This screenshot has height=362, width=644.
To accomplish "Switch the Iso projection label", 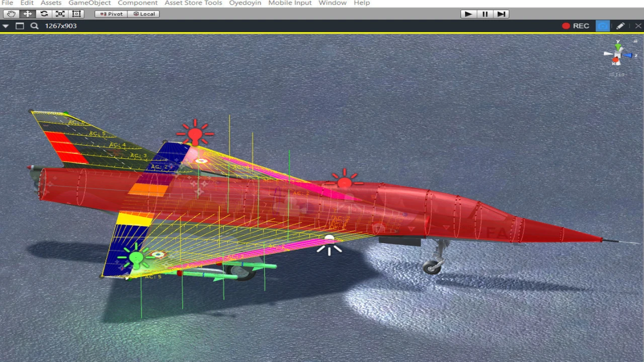I will tap(619, 74).
